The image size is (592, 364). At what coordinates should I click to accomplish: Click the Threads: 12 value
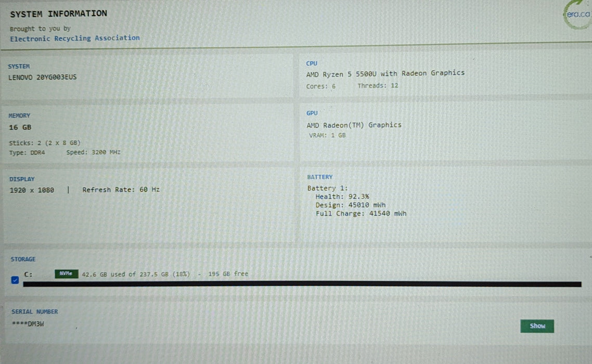pyautogui.click(x=378, y=86)
